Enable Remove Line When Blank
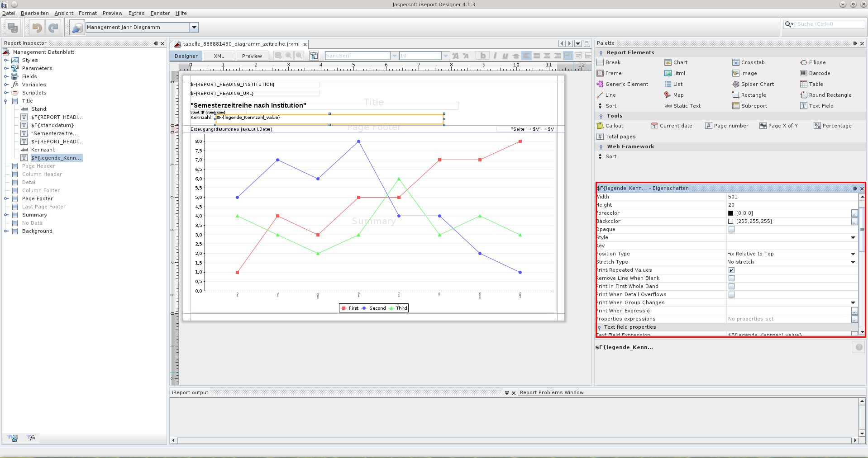The width and height of the screenshot is (868, 458). 731,279
